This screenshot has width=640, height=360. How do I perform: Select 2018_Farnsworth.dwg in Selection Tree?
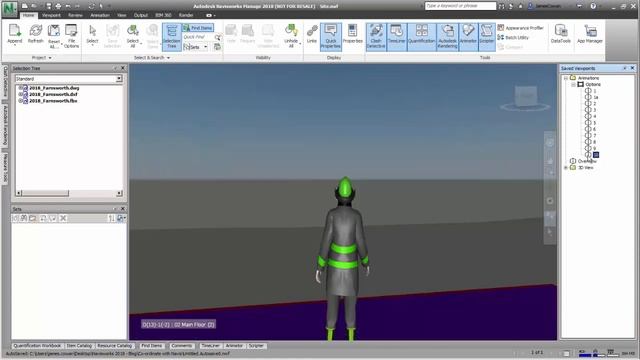[54, 88]
